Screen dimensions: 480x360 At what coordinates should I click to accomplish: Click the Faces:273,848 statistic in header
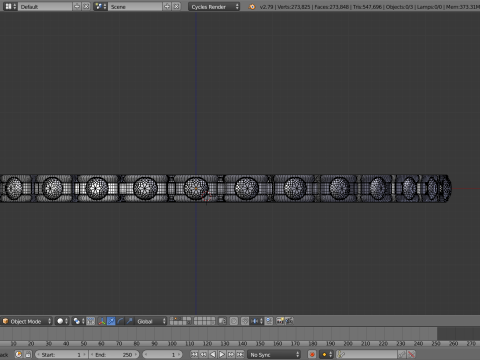(332, 7)
